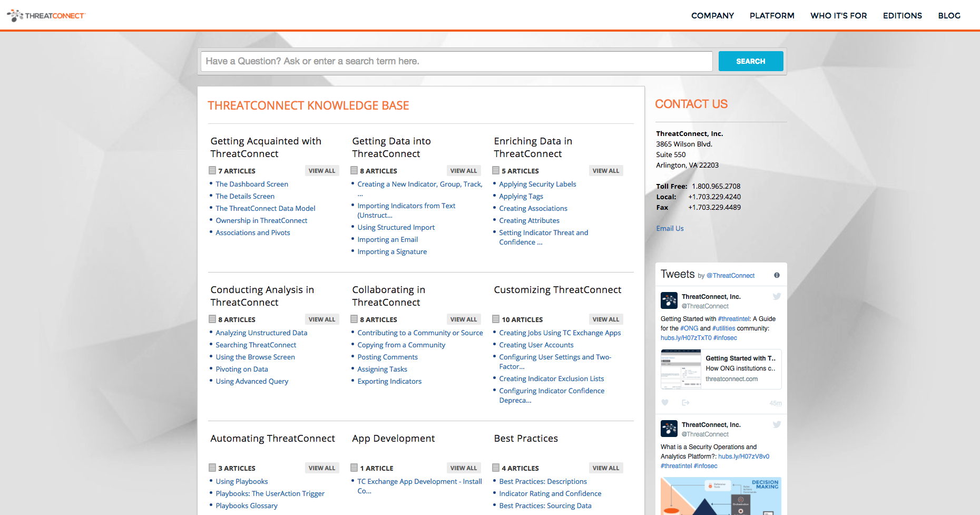The width and height of the screenshot is (980, 515).
Task: Click ThreatConnect avatar on first tweet
Action: tap(669, 300)
